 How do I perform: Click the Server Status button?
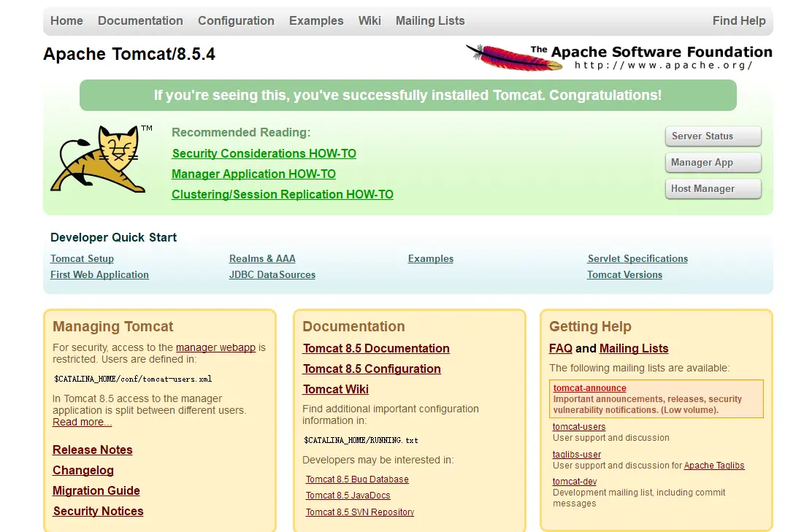pos(713,136)
